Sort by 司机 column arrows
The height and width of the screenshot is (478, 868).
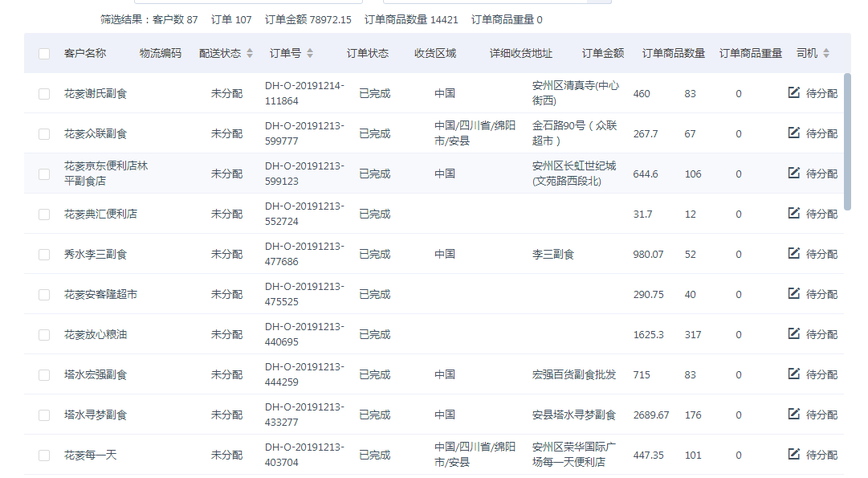point(826,54)
